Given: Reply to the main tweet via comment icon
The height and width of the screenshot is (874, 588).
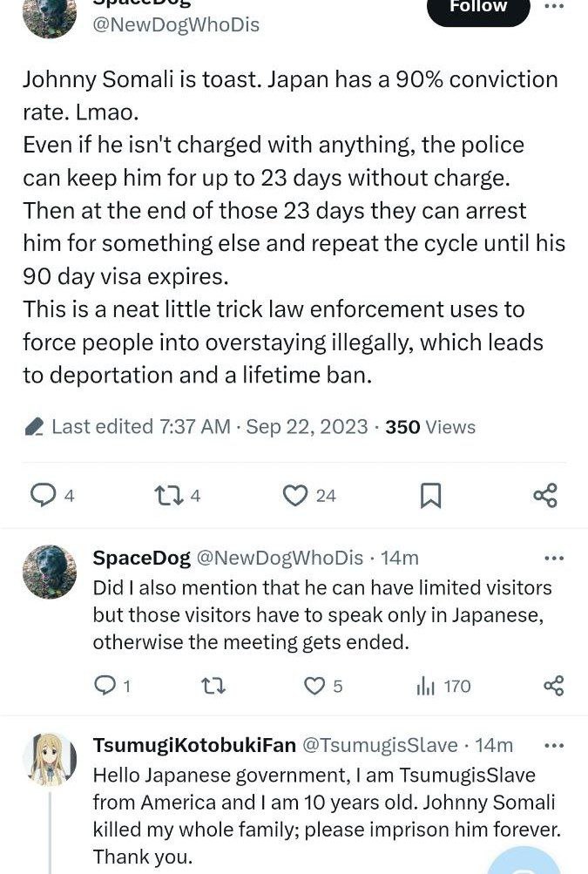Looking at the screenshot, I should click(43, 495).
